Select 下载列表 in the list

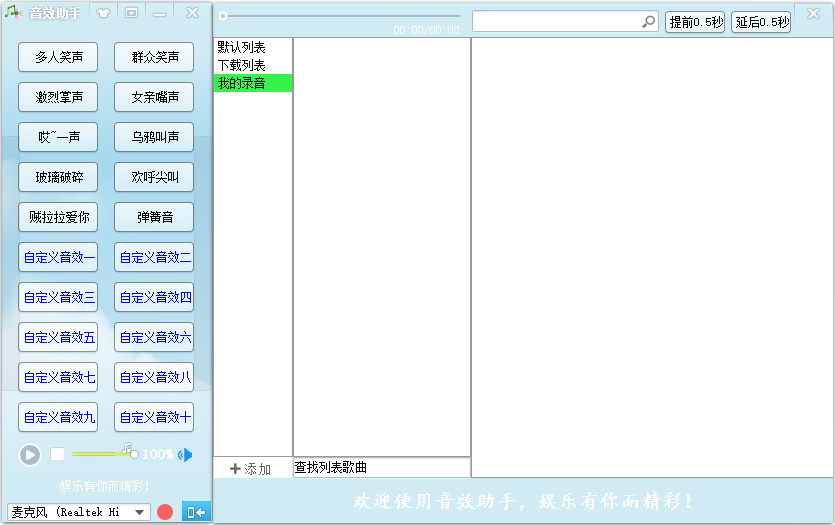coord(253,65)
